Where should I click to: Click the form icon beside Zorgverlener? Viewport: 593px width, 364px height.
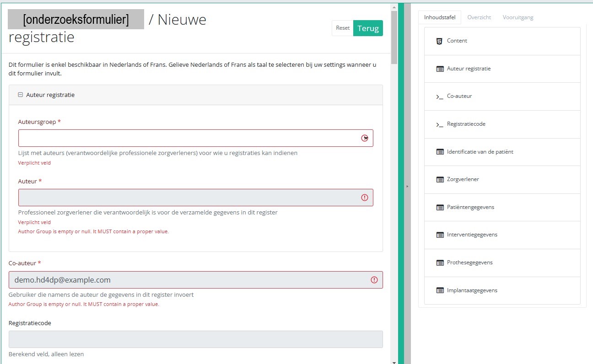[x=440, y=180]
